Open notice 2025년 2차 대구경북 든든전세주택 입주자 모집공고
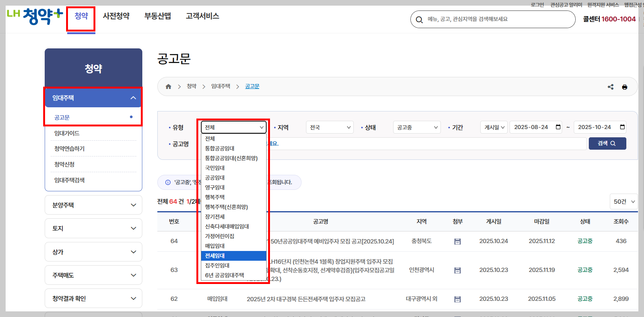 [306, 299]
